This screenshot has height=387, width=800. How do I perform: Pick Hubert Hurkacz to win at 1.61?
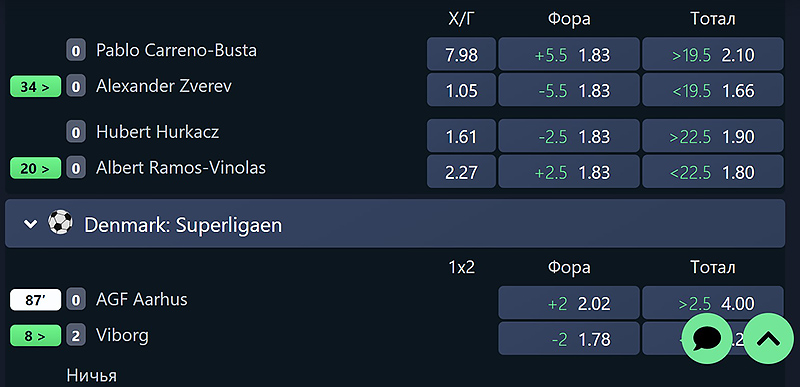461,136
